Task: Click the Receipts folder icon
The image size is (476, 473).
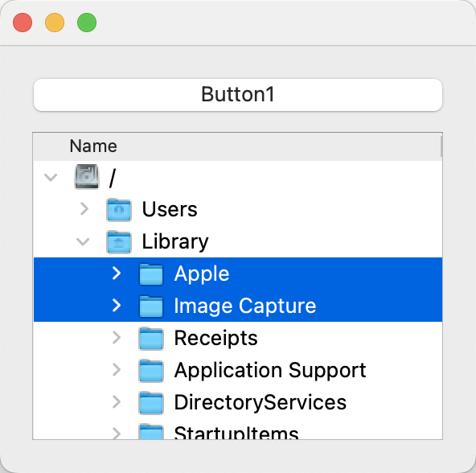Action: pos(151,339)
